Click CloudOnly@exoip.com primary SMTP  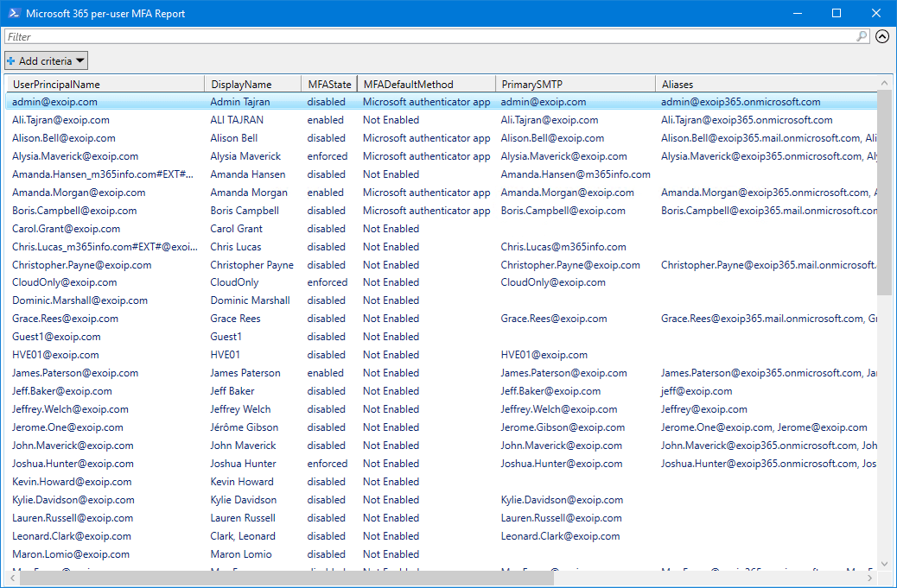coord(552,282)
